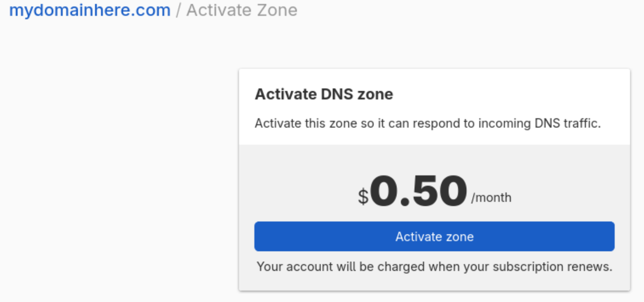Viewport: 644px width, 302px height.
Task: Click the text Activate zone on the button
Action: [434, 236]
